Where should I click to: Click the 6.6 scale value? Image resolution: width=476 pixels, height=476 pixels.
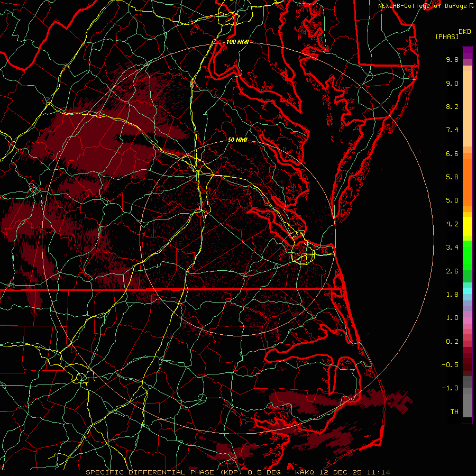tap(452, 153)
